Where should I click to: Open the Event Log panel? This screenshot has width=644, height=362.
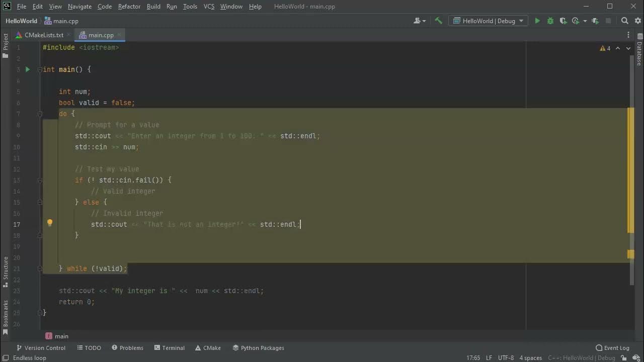612,348
